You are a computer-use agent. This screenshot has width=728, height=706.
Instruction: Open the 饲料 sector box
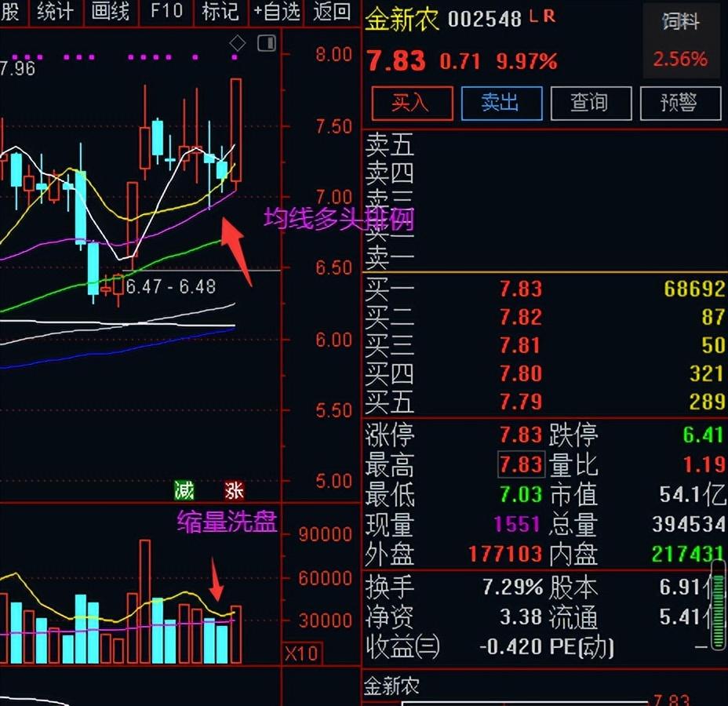680,41
